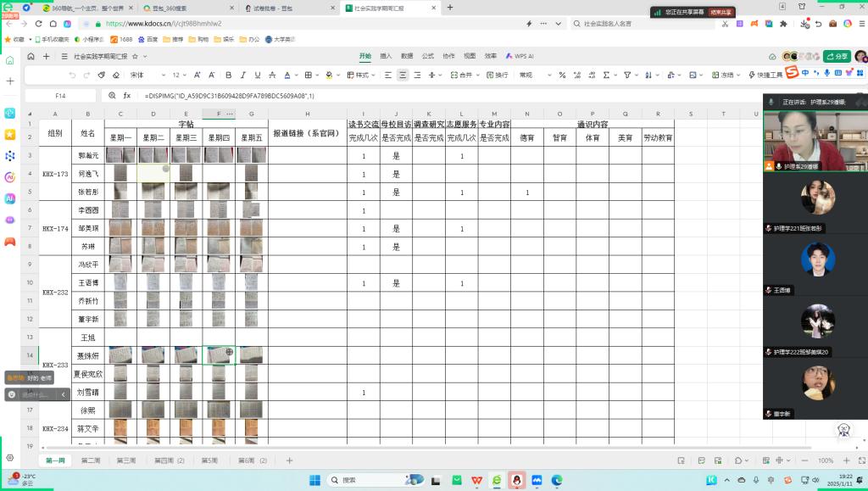Viewport: 868px width, 491px height.
Task: Click the F14 name box field
Action: click(60, 96)
